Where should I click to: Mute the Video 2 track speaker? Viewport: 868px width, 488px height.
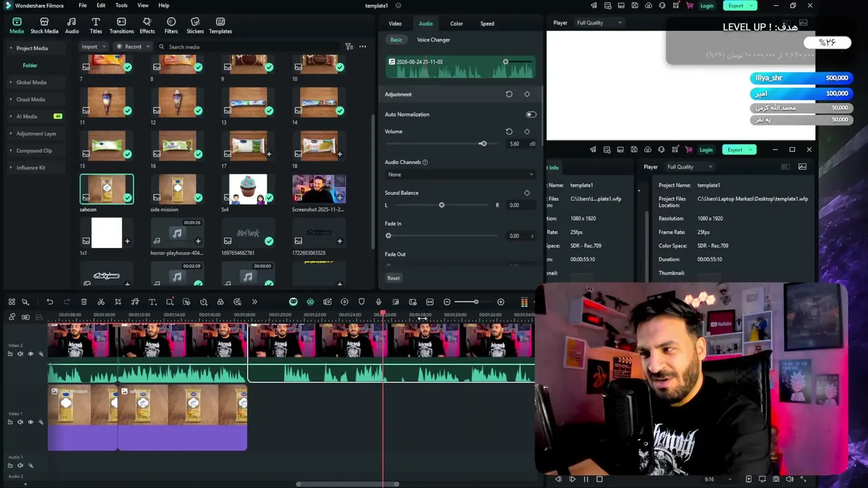click(20, 354)
